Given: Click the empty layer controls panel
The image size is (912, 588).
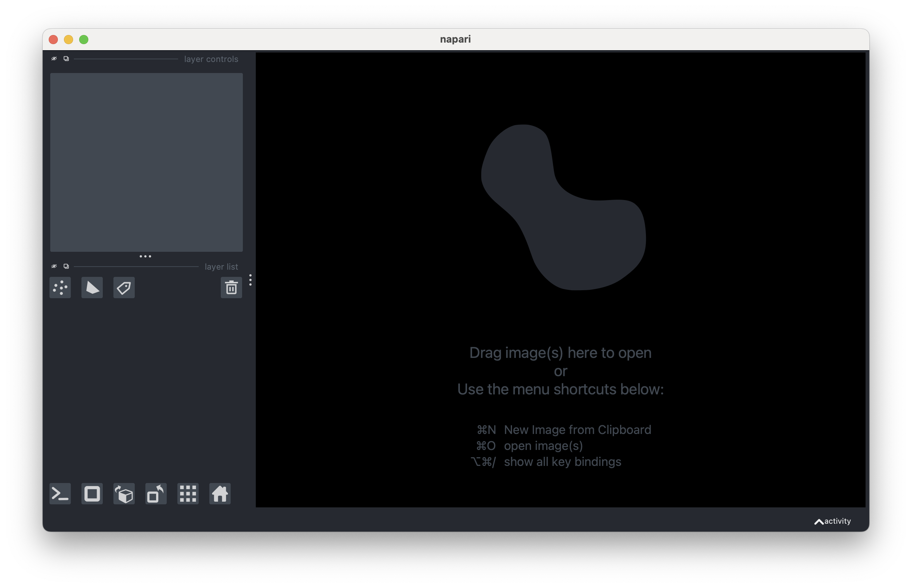Looking at the screenshot, I should 146,162.
